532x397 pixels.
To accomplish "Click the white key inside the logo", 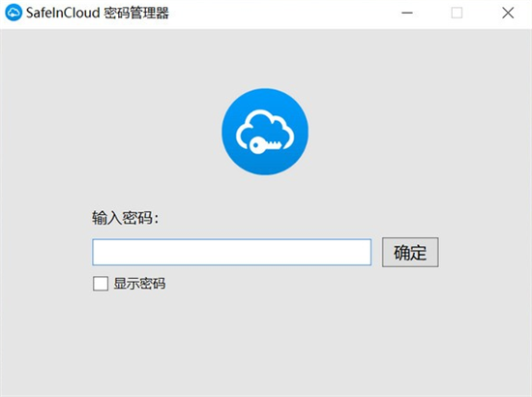I will click(265, 145).
